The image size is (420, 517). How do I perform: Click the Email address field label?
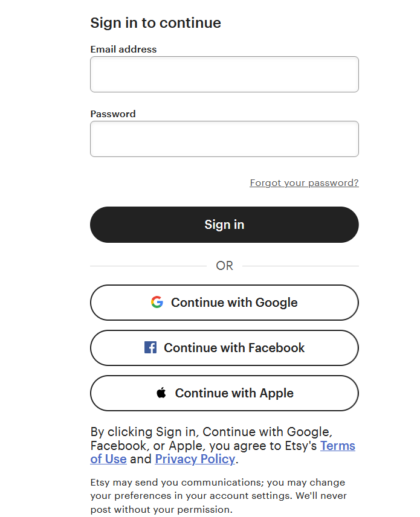123,50
